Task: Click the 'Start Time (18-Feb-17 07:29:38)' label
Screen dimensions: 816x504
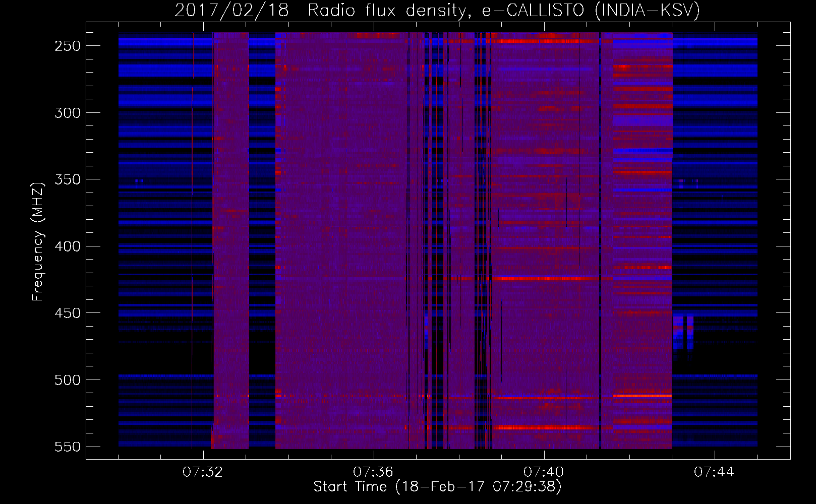Action: [437, 487]
